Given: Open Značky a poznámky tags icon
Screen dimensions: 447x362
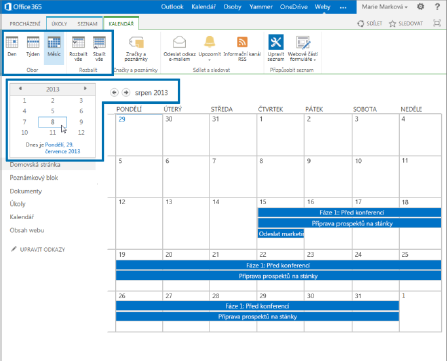Looking at the screenshot, I should tap(136, 43).
